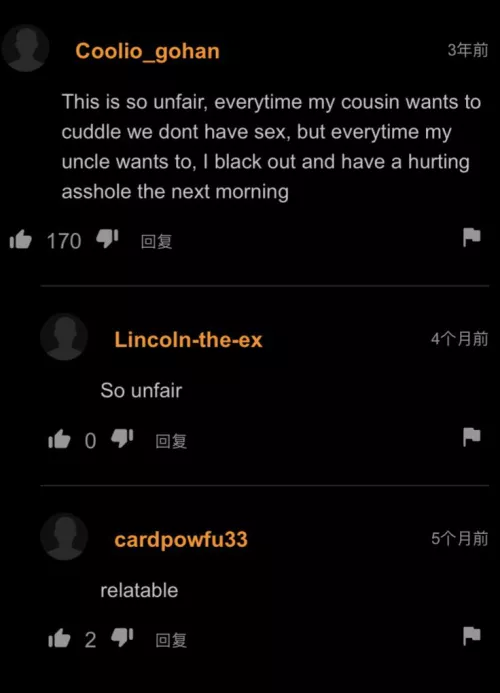
Task: Open Coolio_gohan's profile via username
Action: click(x=147, y=52)
